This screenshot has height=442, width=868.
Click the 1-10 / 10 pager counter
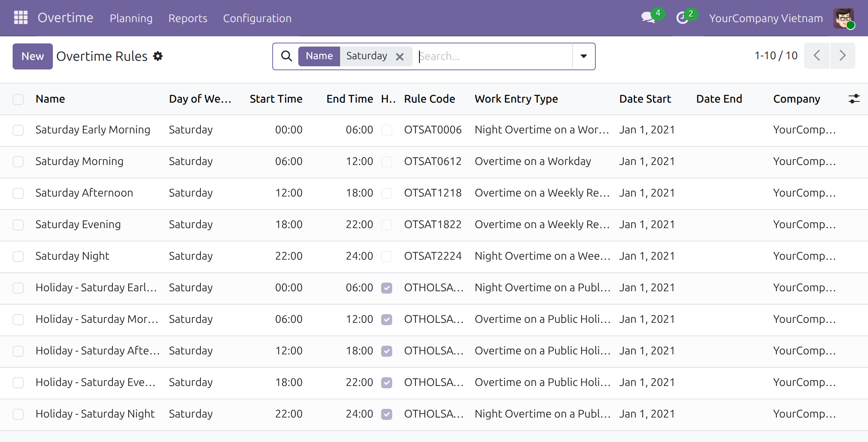776,56
